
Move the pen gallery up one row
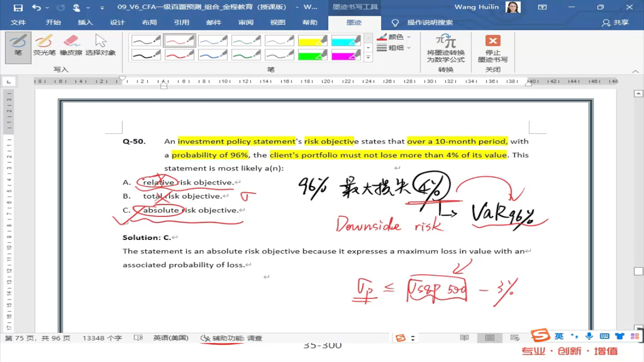[x=368, y=38]
